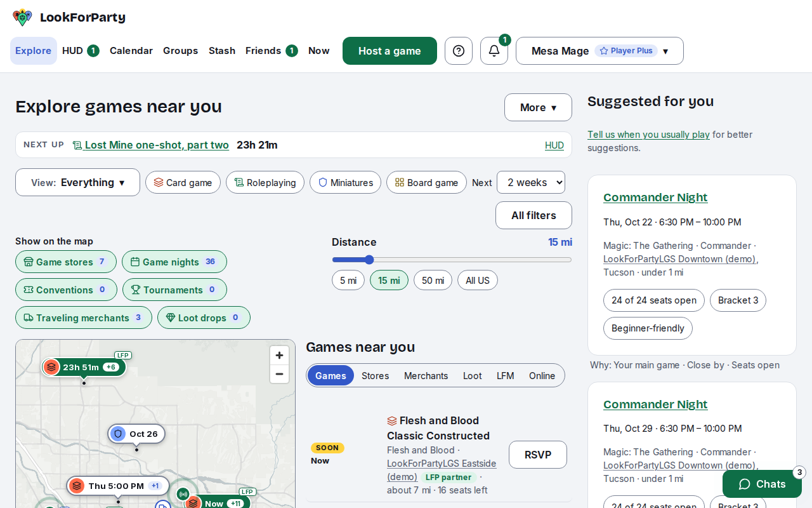Switch to the Stores tab
The image size is (812, 508).
(376, 375)
